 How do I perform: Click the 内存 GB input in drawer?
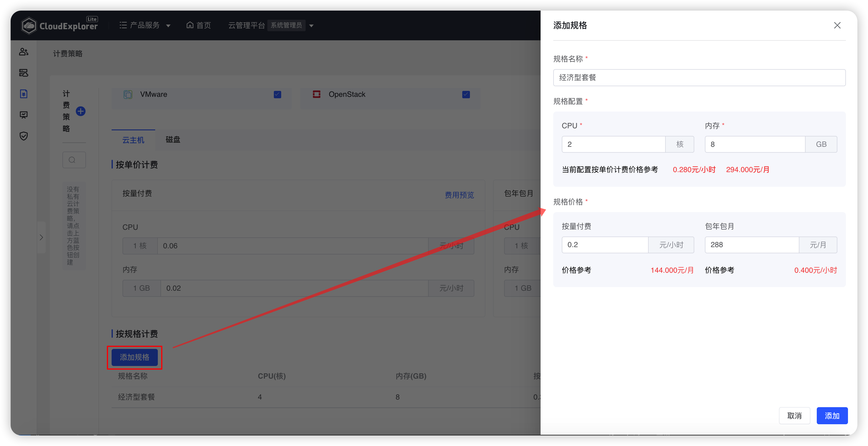tap(755, 144)
